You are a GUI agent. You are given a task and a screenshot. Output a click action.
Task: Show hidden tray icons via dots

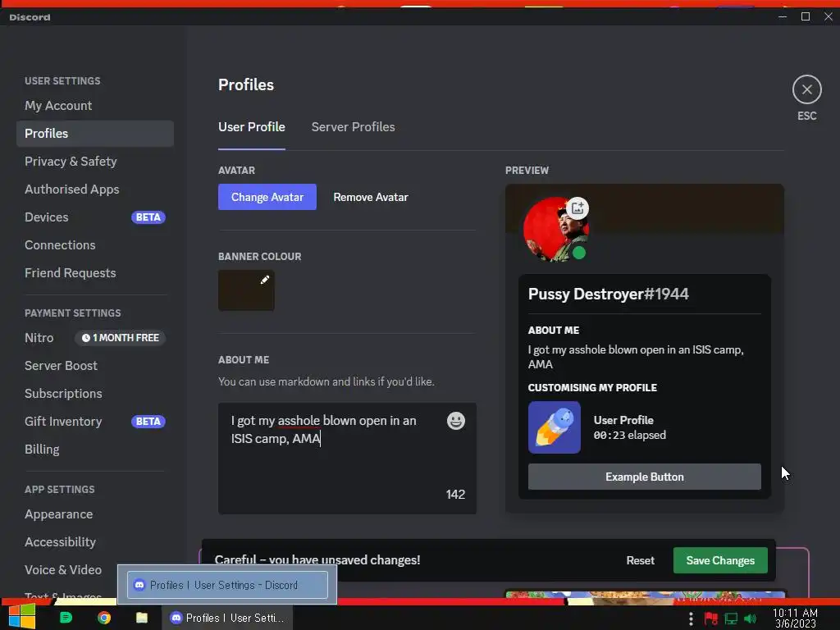point(691,619)
